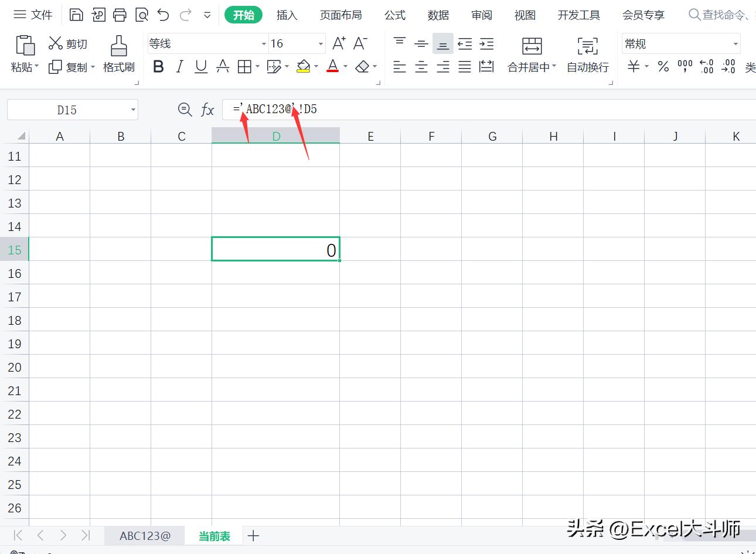
Task: Increase font size with the A+ icon
Action: click(338, 42)
